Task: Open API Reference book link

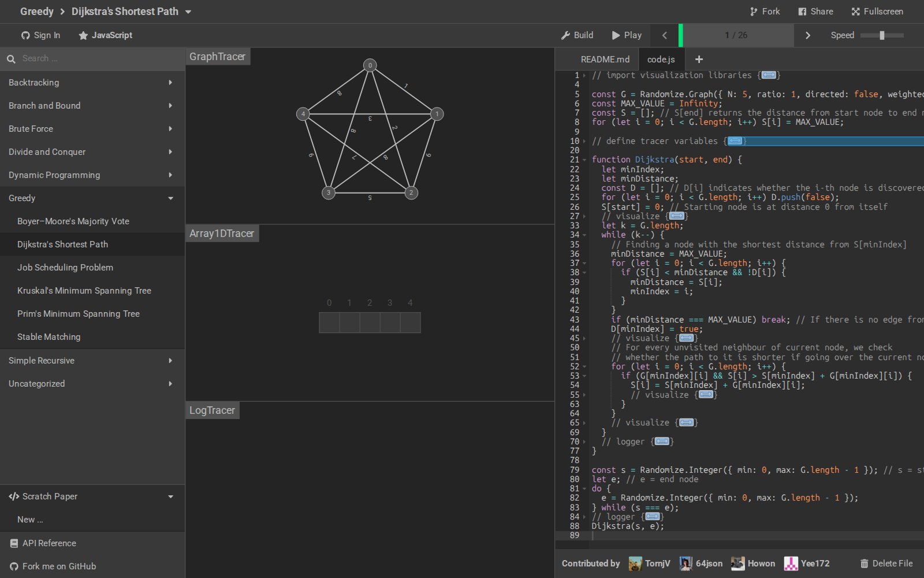Action: click(92, 543)
